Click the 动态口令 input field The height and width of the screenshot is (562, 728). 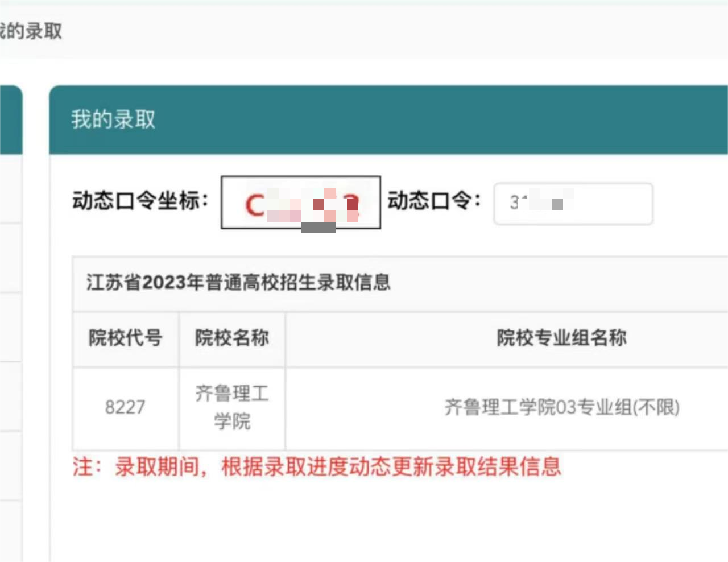[572, 204]
